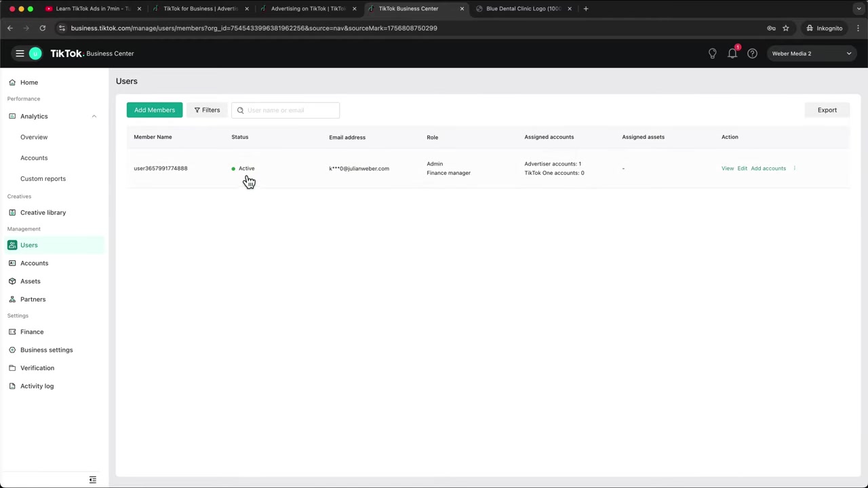The image size is (868, 488).
Task: Click the Active status text
Action: click(247, 168)
